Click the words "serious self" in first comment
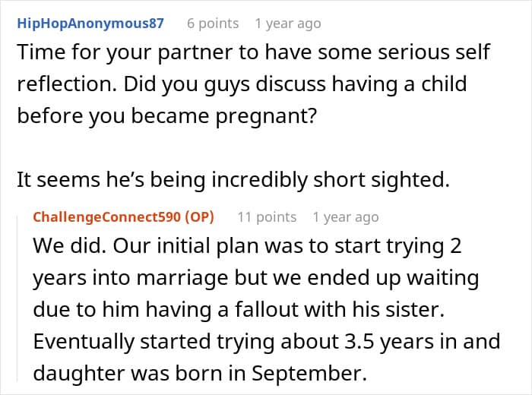Image resolution: width=532 pixels, height=395 pixels. pyautogui.click(x=434, y=52)
